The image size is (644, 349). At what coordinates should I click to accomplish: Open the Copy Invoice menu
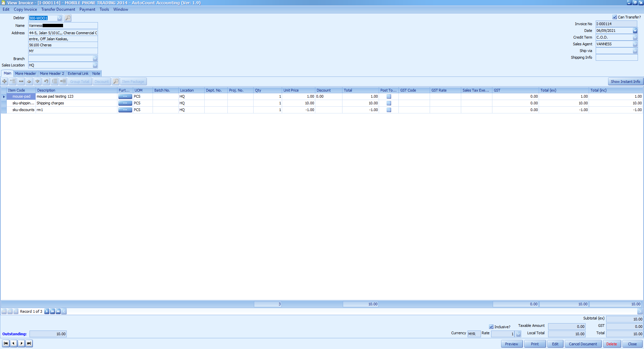coord(25,9)
